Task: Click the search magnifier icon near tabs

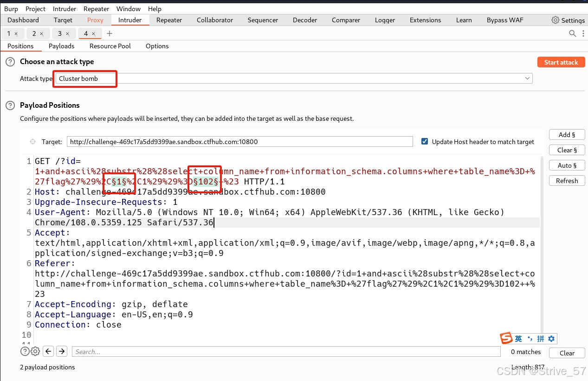Action: pyautogui.click(x=573, y=33)
